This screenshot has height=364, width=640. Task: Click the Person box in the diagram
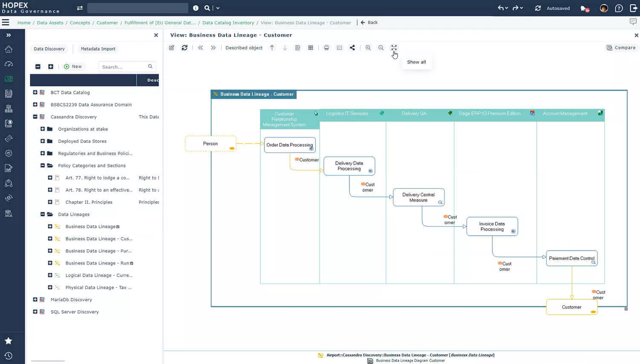(210, 144)
